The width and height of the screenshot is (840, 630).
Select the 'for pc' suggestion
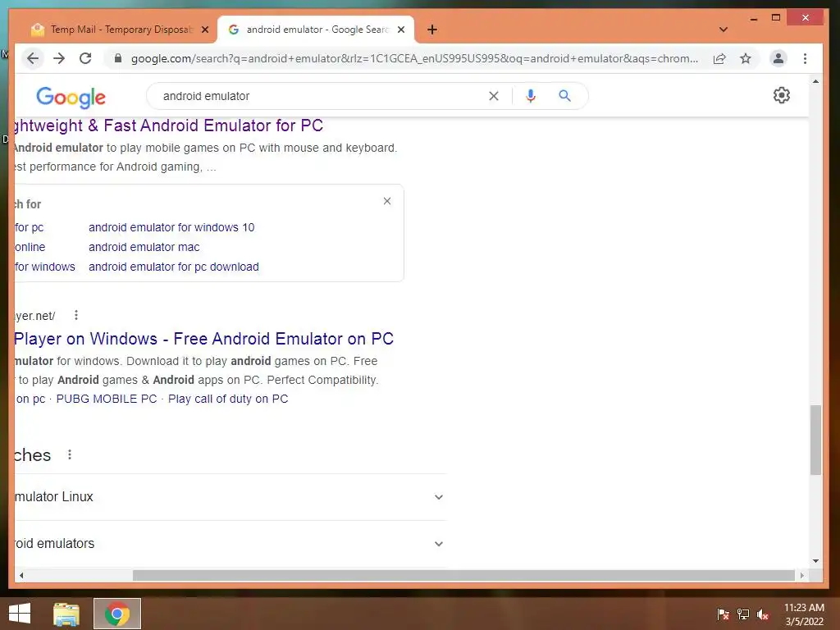point(30,227)
